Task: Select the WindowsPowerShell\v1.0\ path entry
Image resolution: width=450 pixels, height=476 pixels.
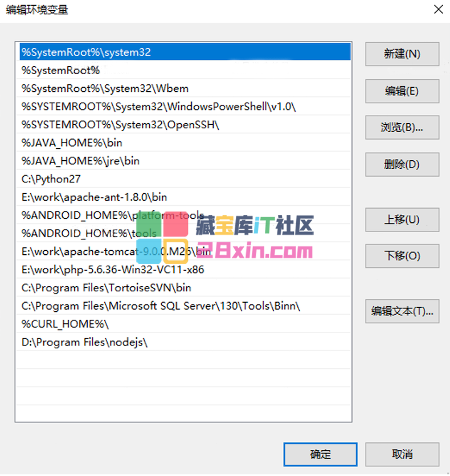Action: 158,107
